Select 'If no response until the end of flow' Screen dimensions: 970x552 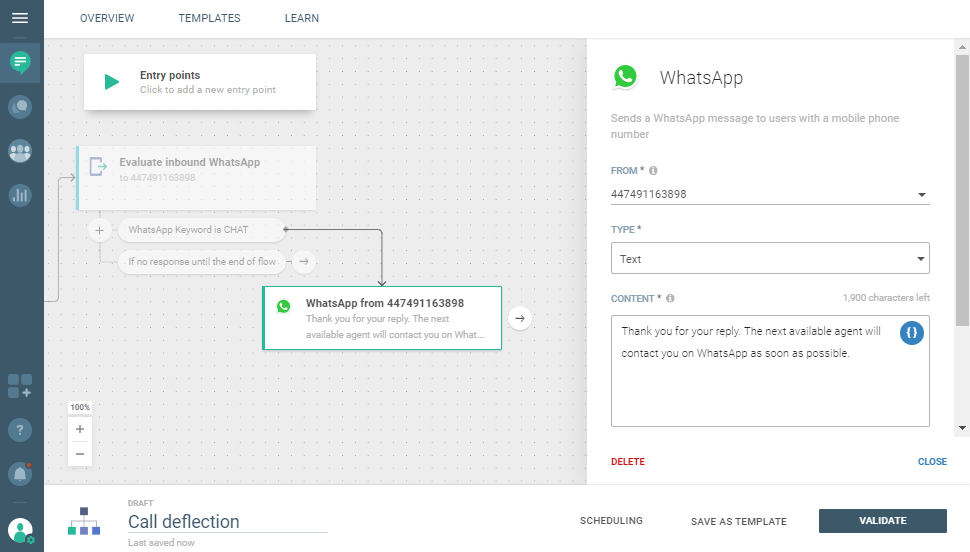[x=202, y=262]
